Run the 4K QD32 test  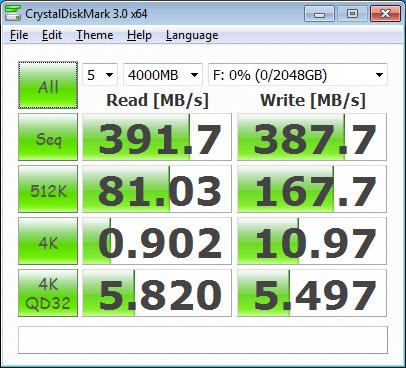48,293
